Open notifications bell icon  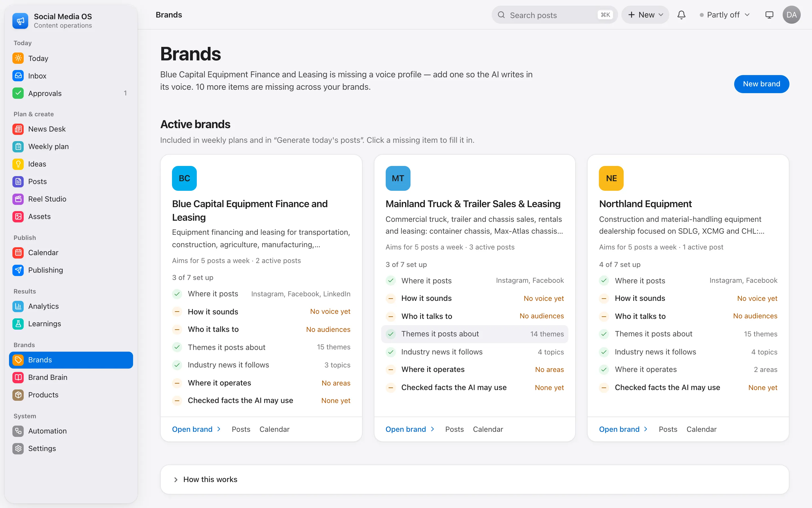[x=681, y=15]
